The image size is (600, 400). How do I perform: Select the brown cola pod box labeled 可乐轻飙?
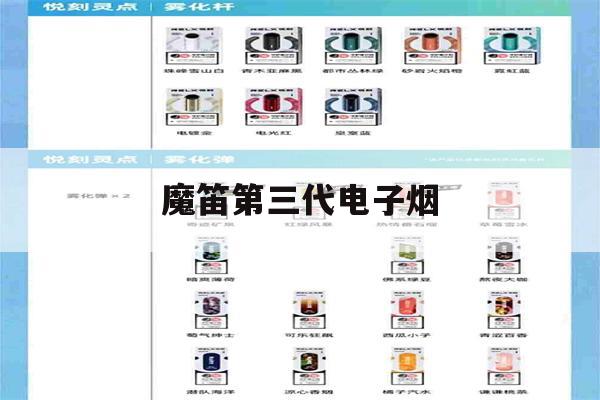309,310
